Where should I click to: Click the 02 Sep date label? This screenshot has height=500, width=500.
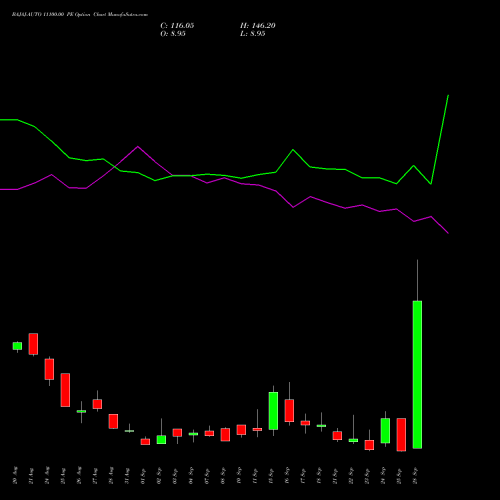click(159, 475)
